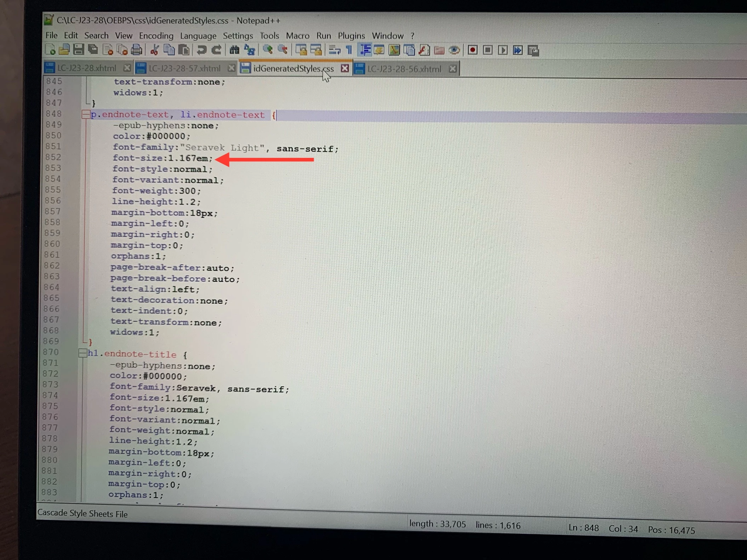The height and width of the screenshot is (560, 747).
Task: Close the idGeneratedStyles.css tab
Action: tap(344, 68)
